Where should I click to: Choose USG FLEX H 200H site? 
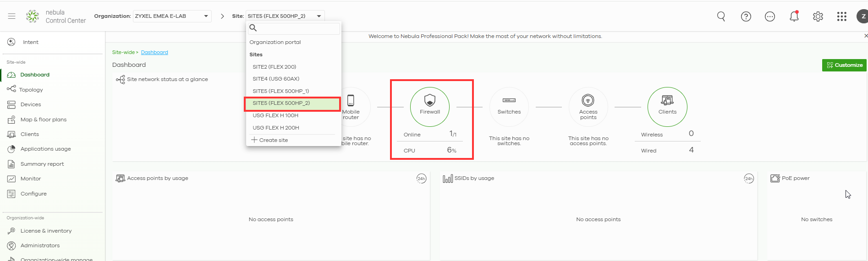(x=276, y=128)
